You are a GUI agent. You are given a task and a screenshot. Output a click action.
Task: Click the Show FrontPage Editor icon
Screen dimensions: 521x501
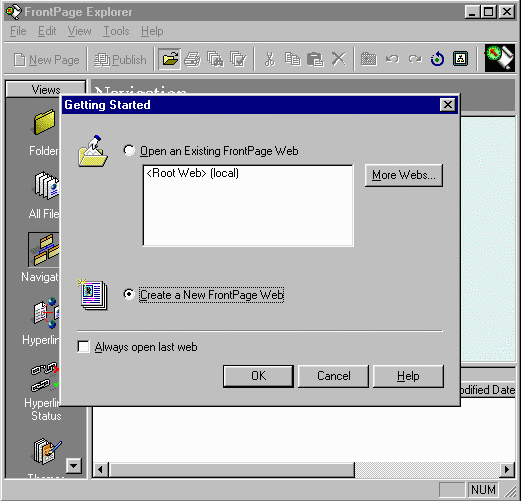[x=460, y=59]
